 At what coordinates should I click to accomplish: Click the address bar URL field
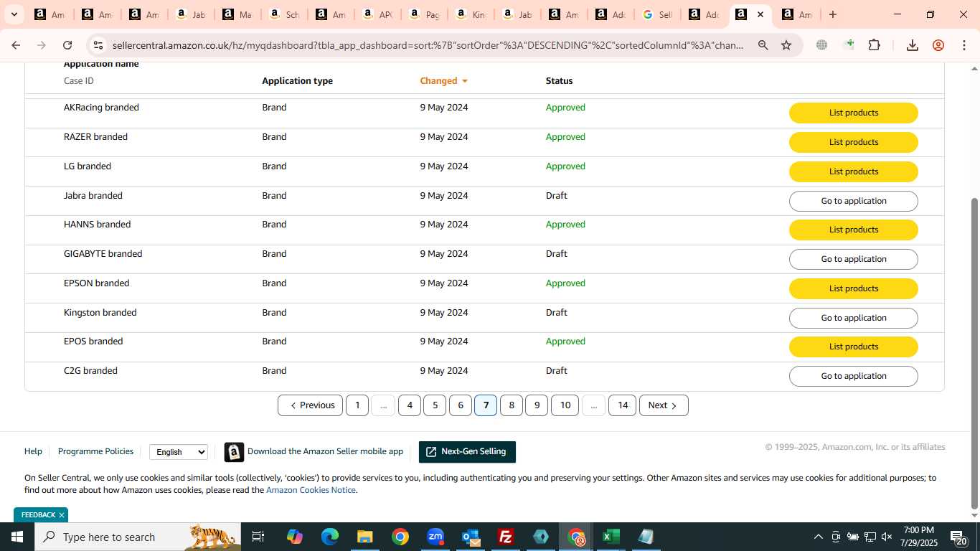point(428,45)
